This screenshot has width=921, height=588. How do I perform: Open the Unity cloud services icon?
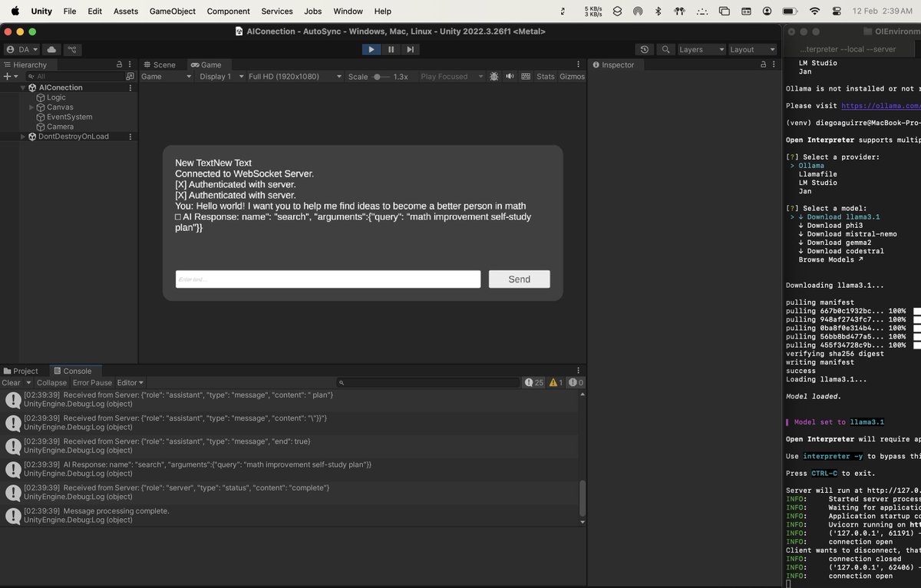click(51, 50)
